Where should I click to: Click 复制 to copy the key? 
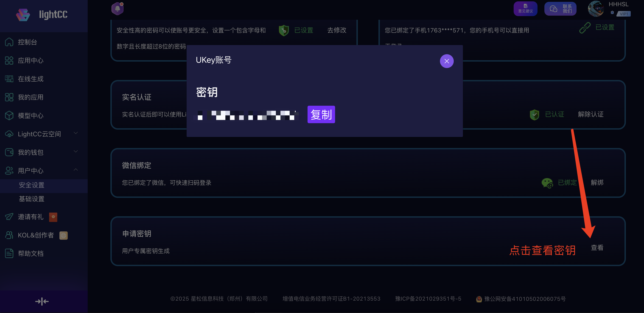[x=321, y=114]
